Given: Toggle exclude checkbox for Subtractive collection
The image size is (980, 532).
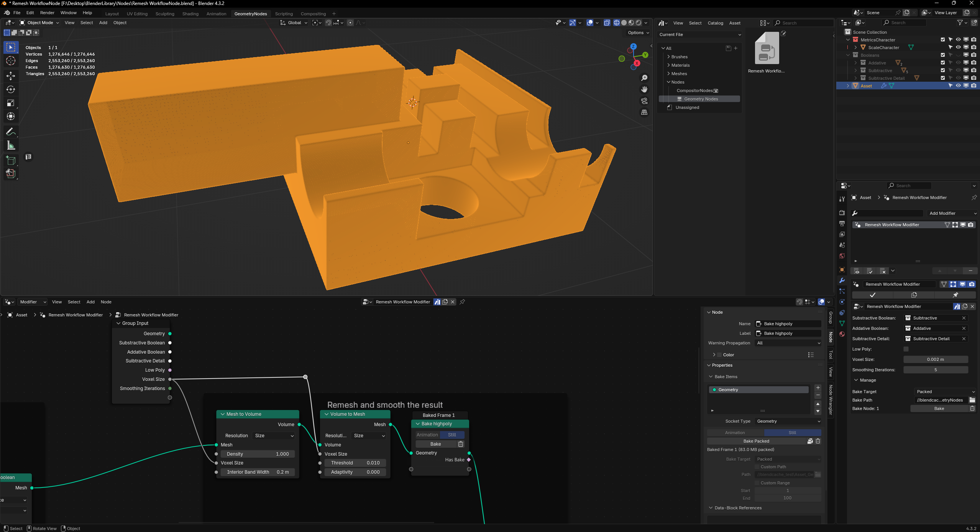Looking at the screenshot, I should click(x=943, y=71).
